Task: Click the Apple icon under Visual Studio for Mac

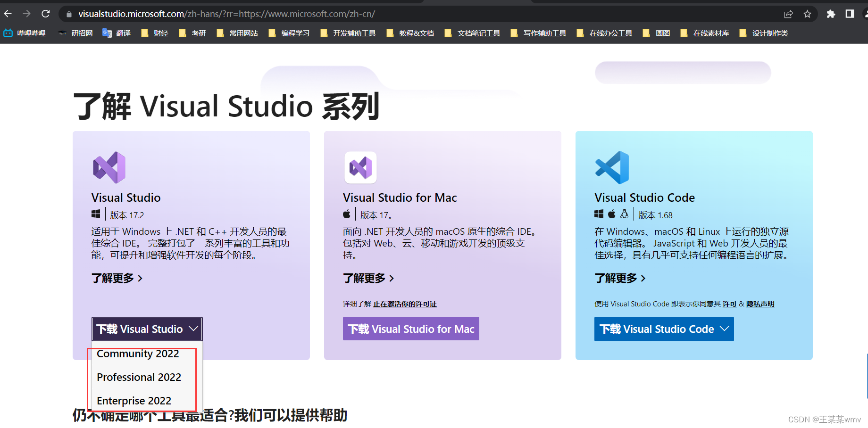Action: (x=347, y=214)
